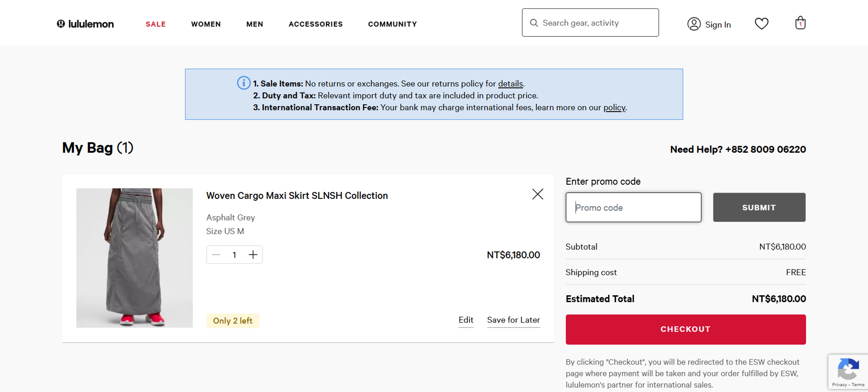Open the shopping bag icon
This screenshot has width=868, height=392.
pyautogui.click(x=801, y=23)
